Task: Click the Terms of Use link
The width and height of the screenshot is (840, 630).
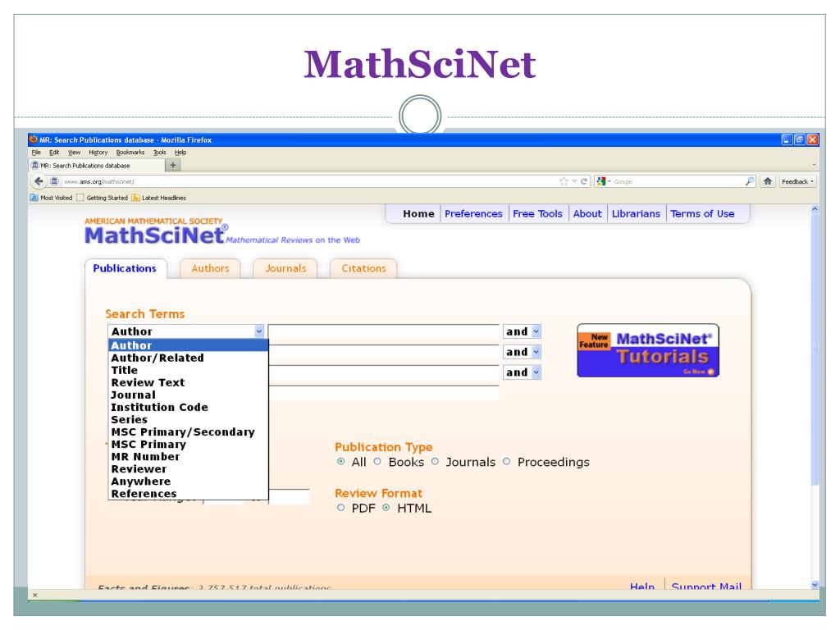Action: 702,214
